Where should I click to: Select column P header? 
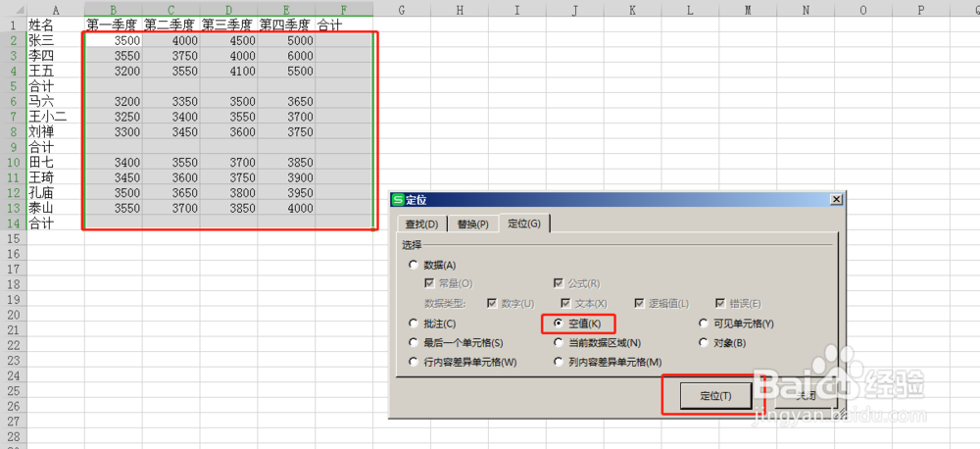[x=920, y=9]
